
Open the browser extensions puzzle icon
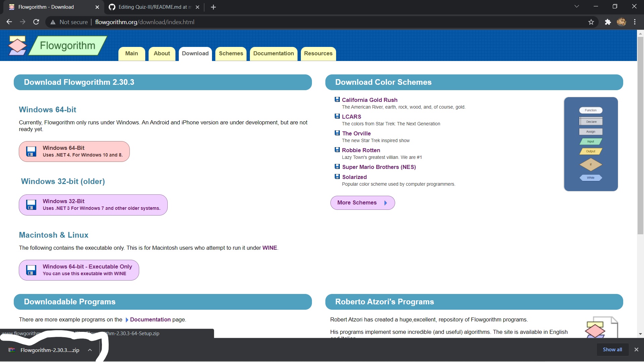(x=608, y=22)
